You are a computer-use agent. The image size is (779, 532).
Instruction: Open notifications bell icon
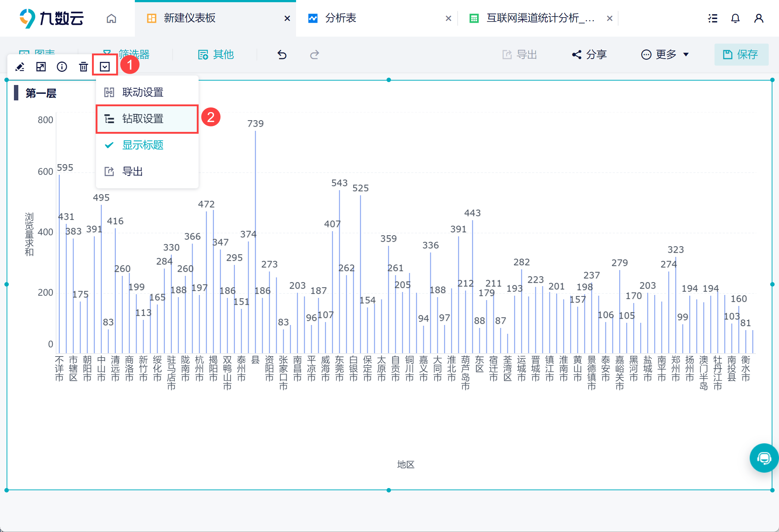click(x=735, y=18)
